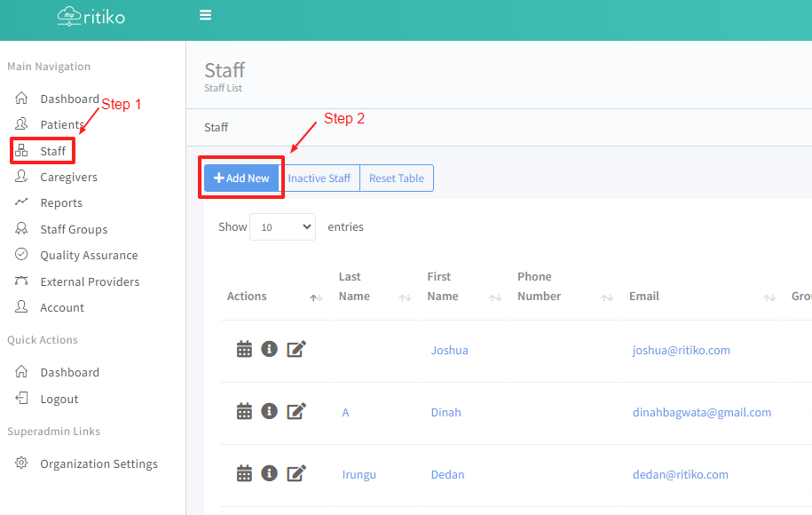Click the edit icon for Joshua
812x515 pixels.
tap(296, 349)
